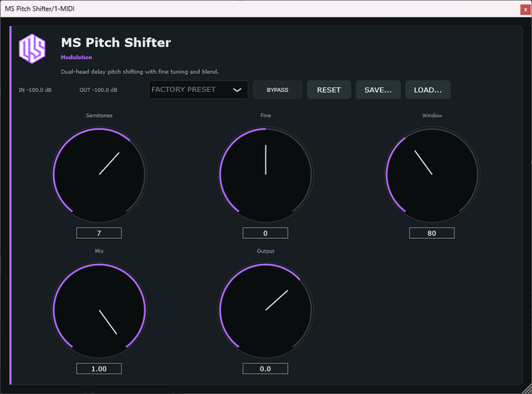532x394 pixels.
Task: Close the MS Pitch Shifter window
Action: tap(525, 10)
